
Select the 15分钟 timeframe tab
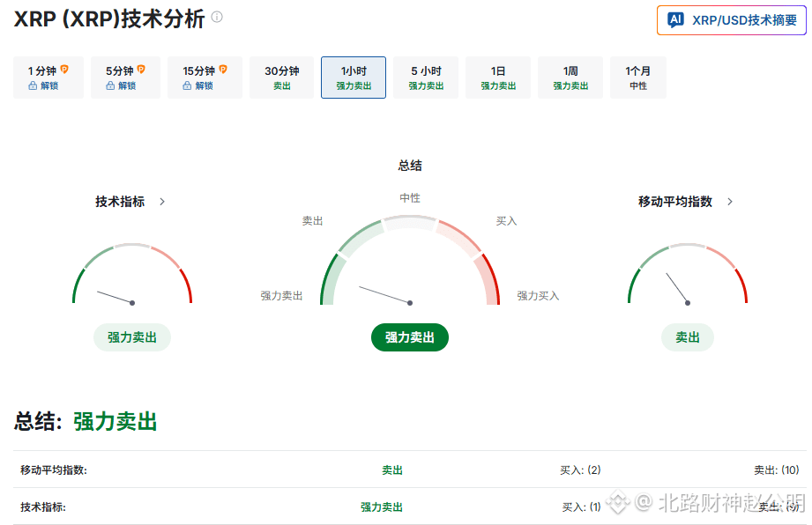click(x=205, y=78)
